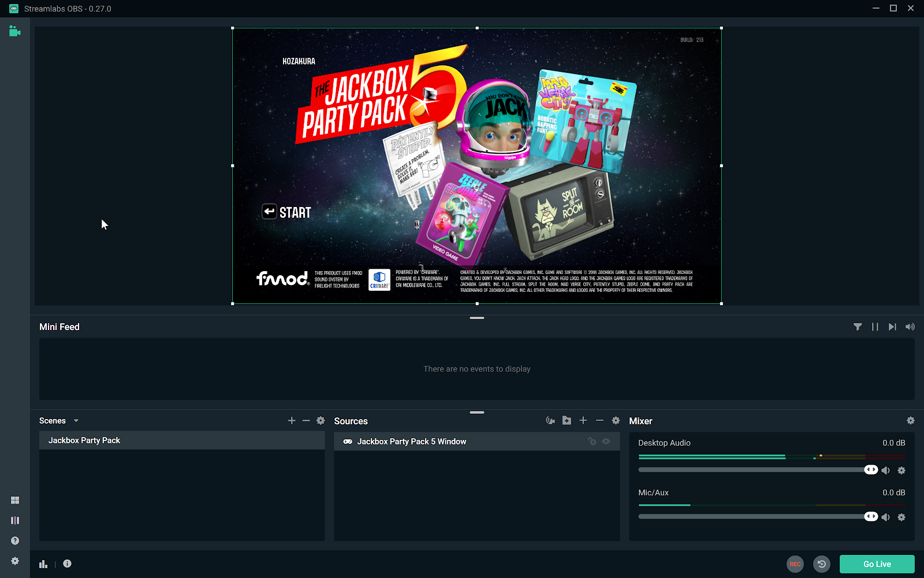Open performance stats bar-chart icon
924x578 pixels.
43,564
